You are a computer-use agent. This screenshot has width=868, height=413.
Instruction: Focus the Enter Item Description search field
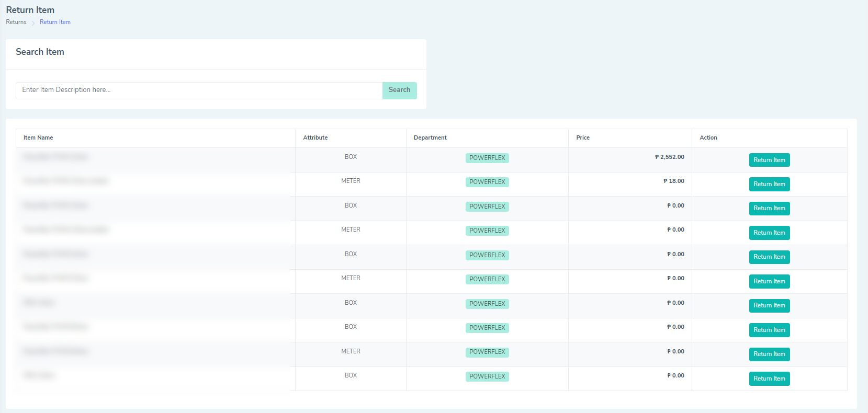coord(199,90)
